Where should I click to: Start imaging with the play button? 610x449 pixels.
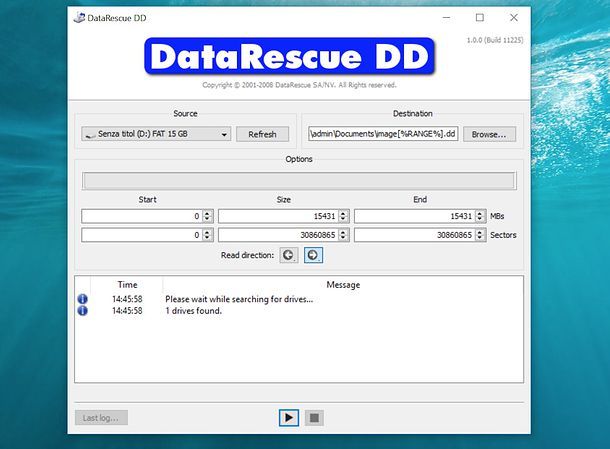coord(289,418)
